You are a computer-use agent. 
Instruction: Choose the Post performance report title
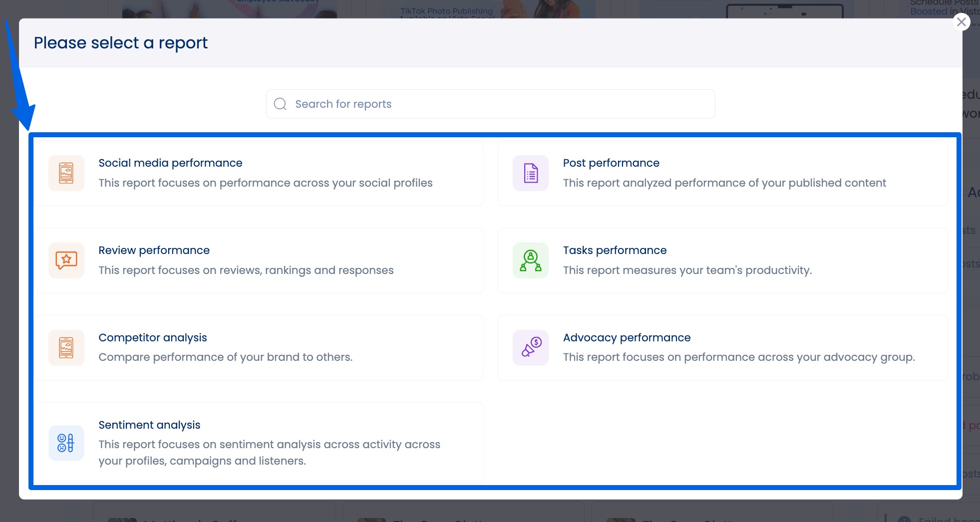point(611,163)
